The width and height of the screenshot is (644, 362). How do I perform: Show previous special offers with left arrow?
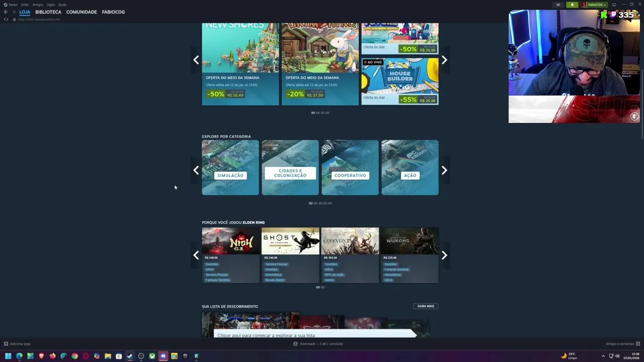point(196,60)
